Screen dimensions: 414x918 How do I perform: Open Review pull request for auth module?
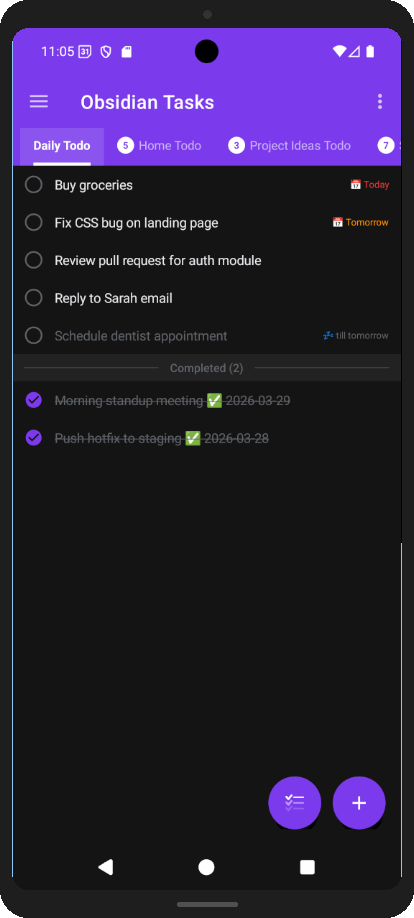(x=158, y=261)
